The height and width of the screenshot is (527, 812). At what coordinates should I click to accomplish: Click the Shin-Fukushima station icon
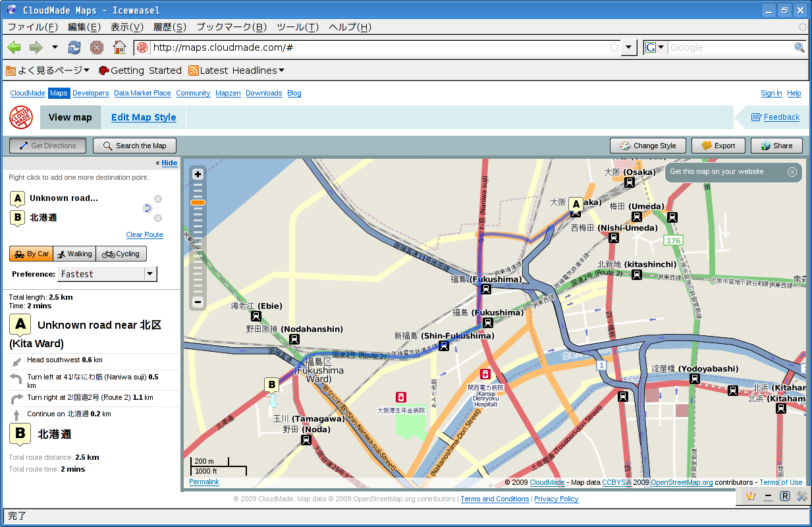444,346
